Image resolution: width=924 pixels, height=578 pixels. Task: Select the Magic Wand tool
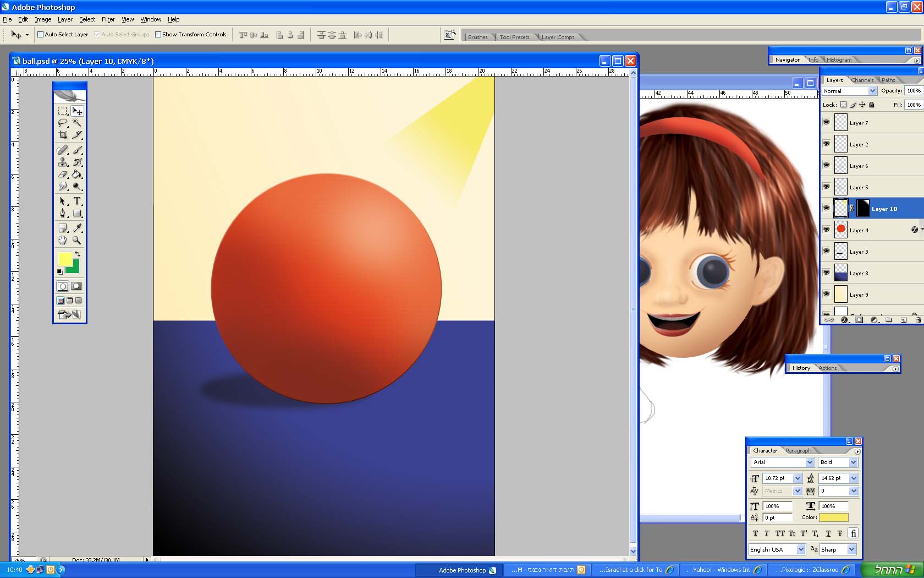(77, 123)
